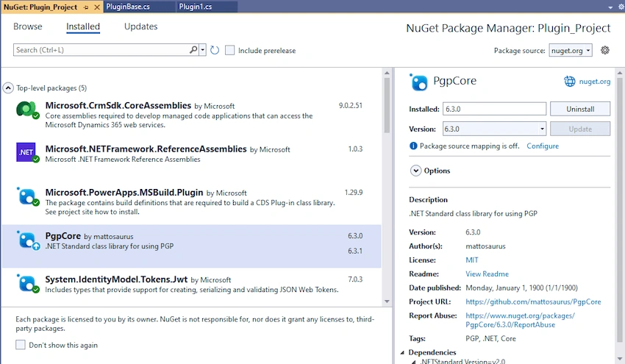
Task: Open the Report Abuse URL link
Action: [520, 320]
